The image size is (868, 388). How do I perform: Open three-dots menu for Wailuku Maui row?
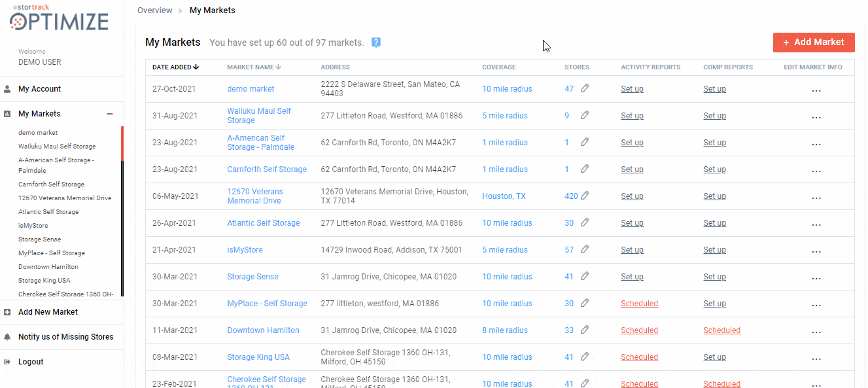coord(816,118)
